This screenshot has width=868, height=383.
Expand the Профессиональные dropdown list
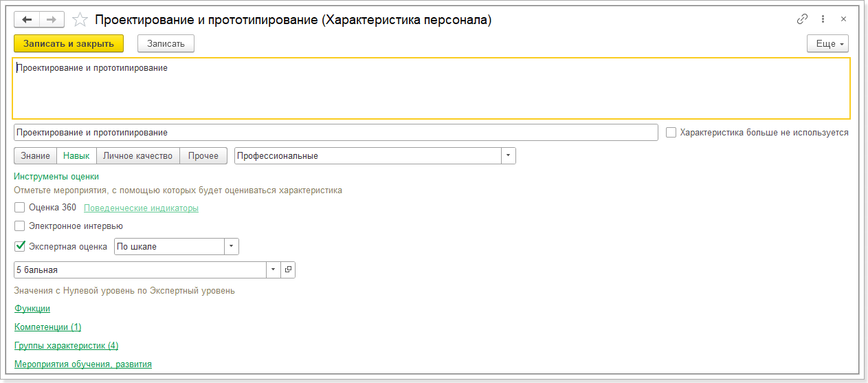click(x=508, y=156)
